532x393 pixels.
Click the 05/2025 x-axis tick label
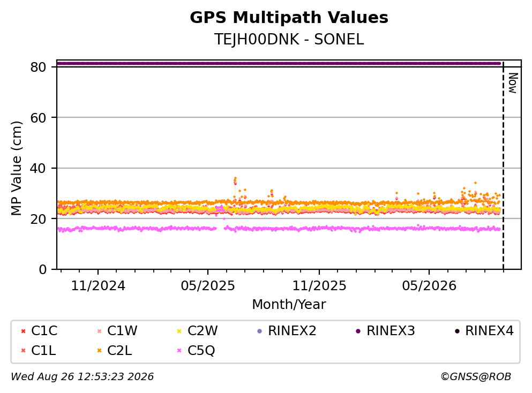pyautogui.click(x=208, y=286)
